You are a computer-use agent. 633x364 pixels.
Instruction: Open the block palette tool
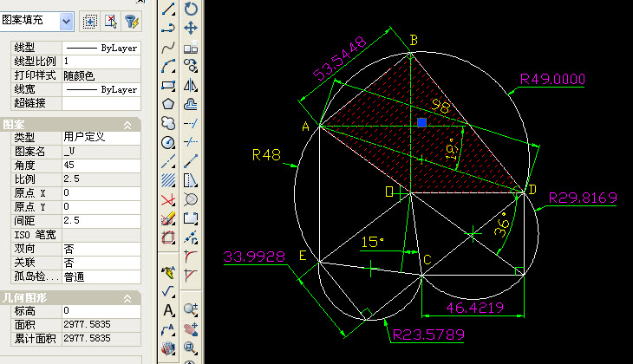tap(168, 348)
